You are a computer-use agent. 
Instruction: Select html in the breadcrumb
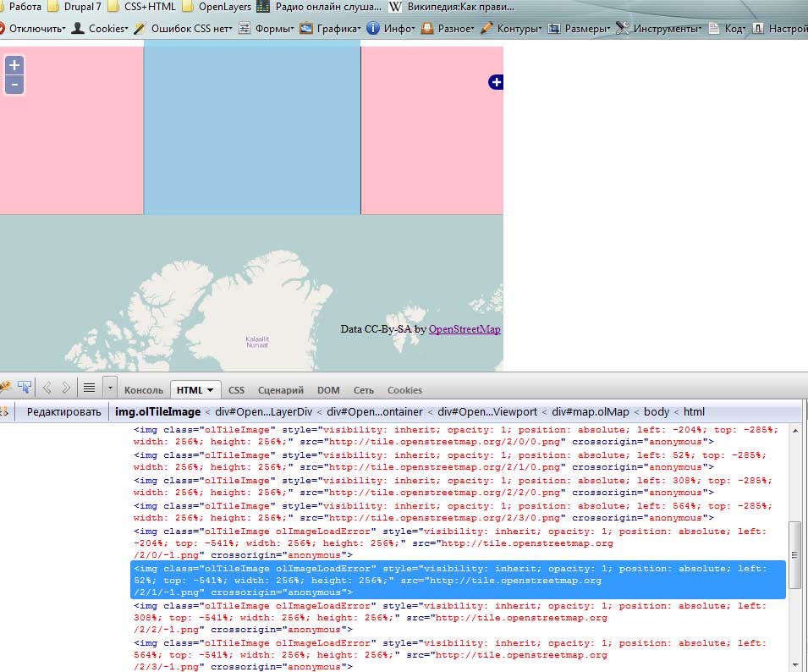[x=694, y=412]
